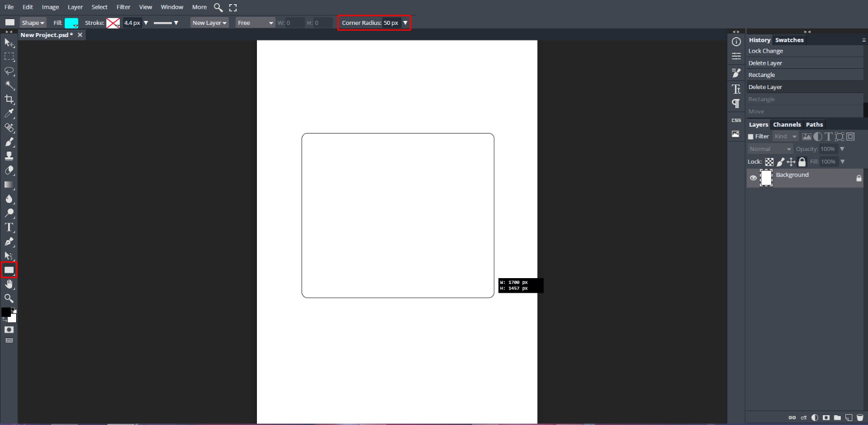Open the Info side panel
The height and width of the screenshot is (425, 868).
click(736, 42)
